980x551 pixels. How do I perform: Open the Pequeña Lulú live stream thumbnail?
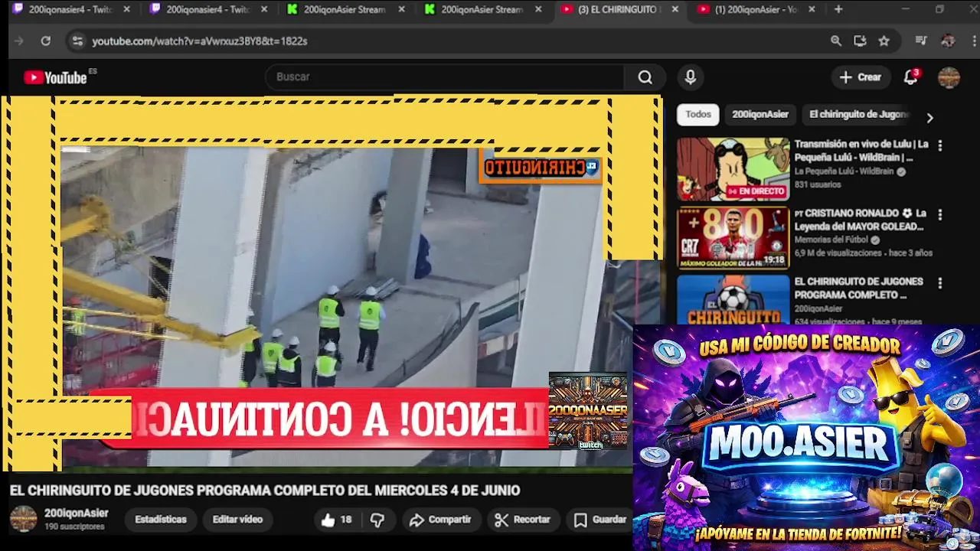(x=733, y=169)
